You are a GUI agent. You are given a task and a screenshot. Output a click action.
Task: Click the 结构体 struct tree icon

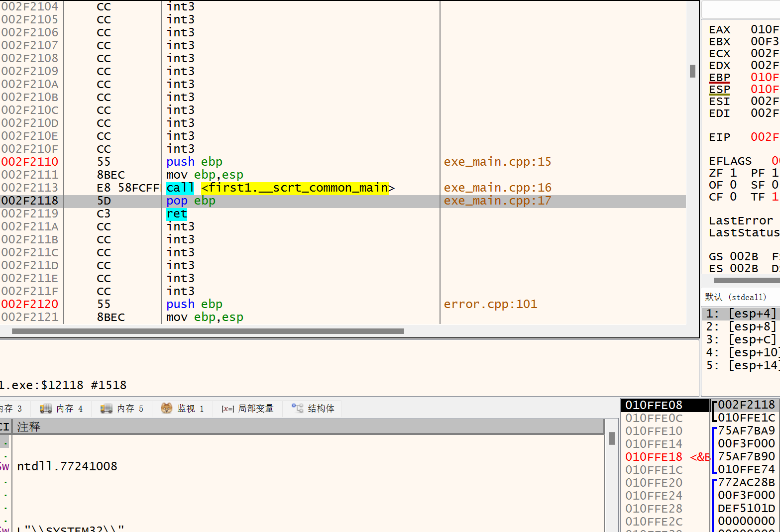[x=297, y=409]
